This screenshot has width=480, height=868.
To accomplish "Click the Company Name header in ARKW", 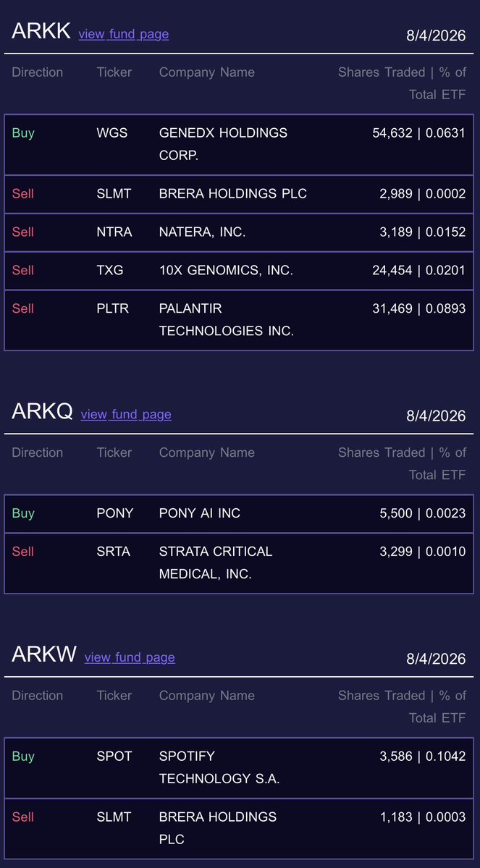I will pos(207,696).
